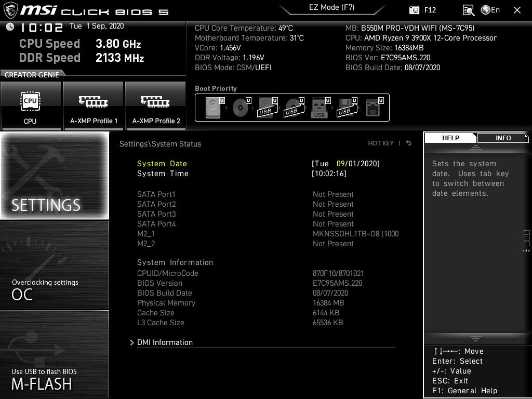Select the USB floppy boot device icon

point(347,108)
